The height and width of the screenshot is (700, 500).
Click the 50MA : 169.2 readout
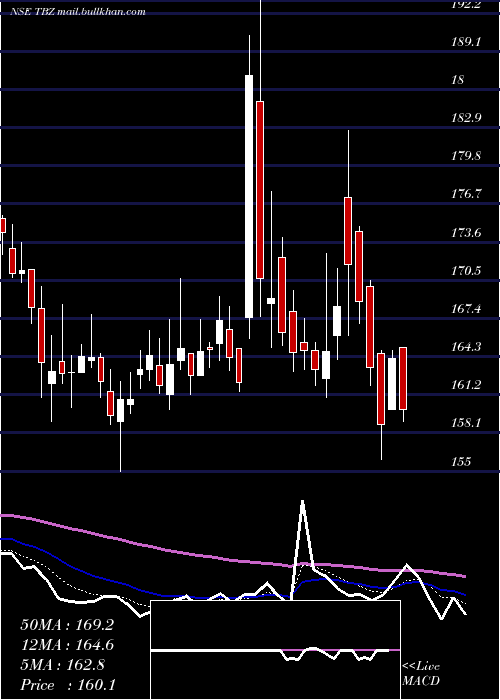[x=67, y=625]
